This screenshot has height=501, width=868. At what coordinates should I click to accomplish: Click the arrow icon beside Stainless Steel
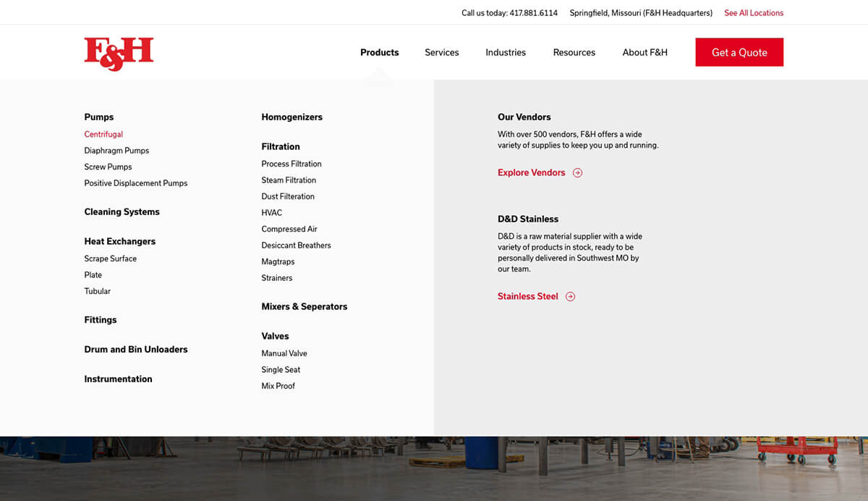[570, 297]
